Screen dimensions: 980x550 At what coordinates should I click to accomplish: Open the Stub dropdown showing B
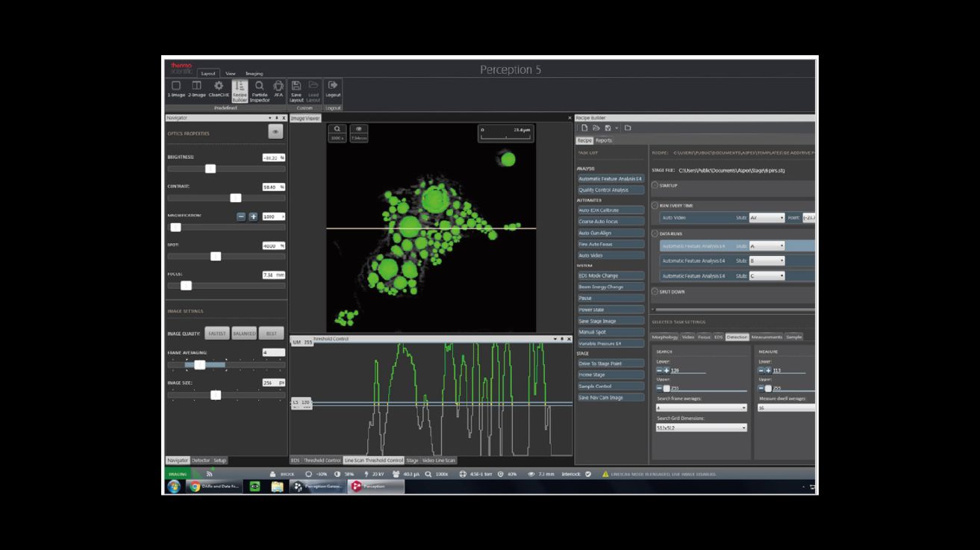(x=767, y=260)
